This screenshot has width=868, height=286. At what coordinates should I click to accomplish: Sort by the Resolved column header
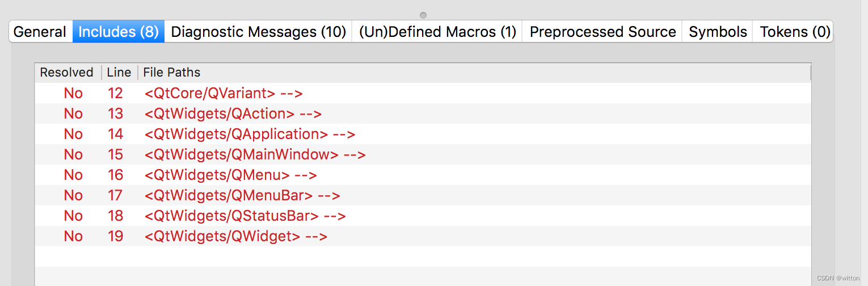pyautogui.click(x=66, y=73)
